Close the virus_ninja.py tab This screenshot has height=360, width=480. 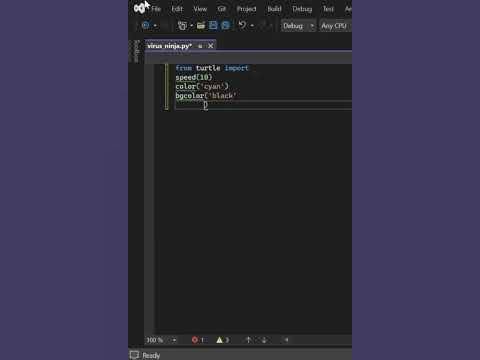tap(211, 46)
